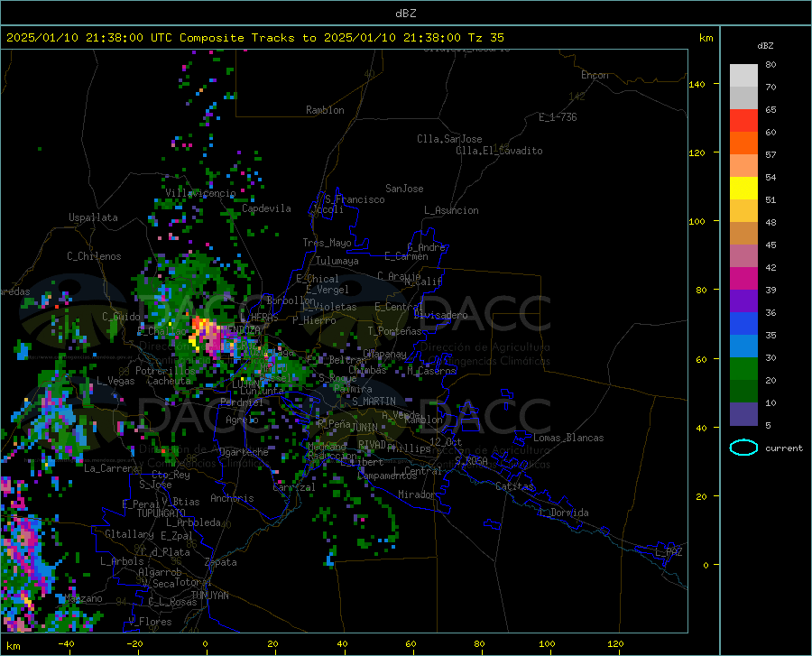Viewport: 812px width, 656px height.
Task: Click the 'Carrizal' place label
Action: click(293, 488)
